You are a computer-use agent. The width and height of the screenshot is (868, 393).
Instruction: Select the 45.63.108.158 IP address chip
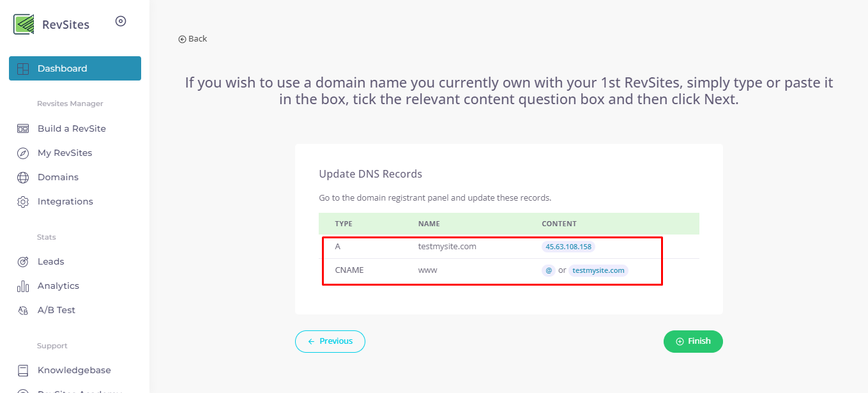tap(568, 247)
